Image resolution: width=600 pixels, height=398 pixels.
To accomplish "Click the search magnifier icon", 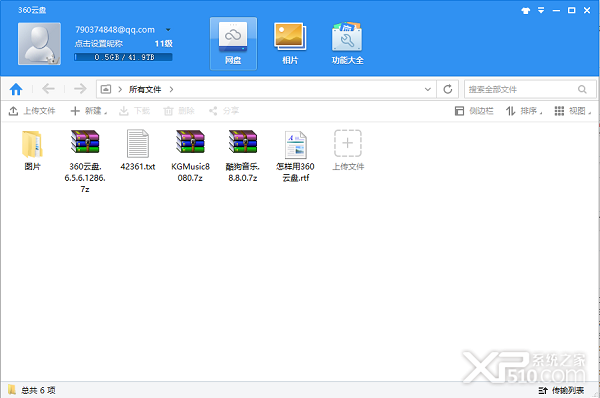I will point(582,89).
